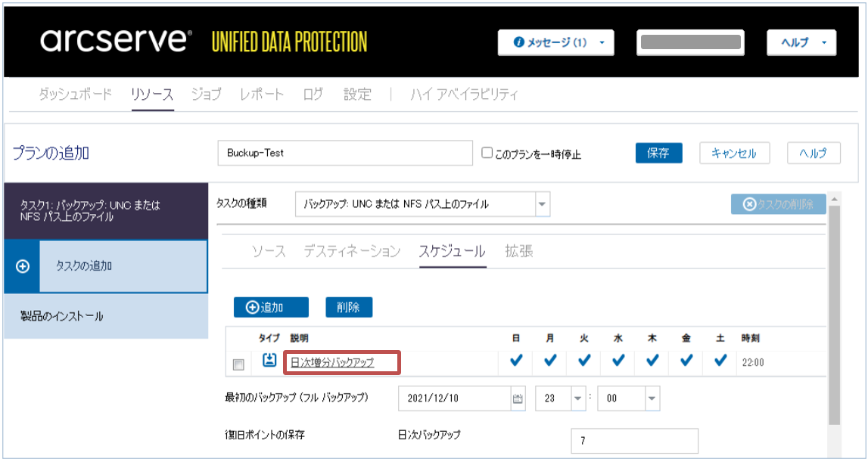Click the 保存 button

(x=658, y=153)
